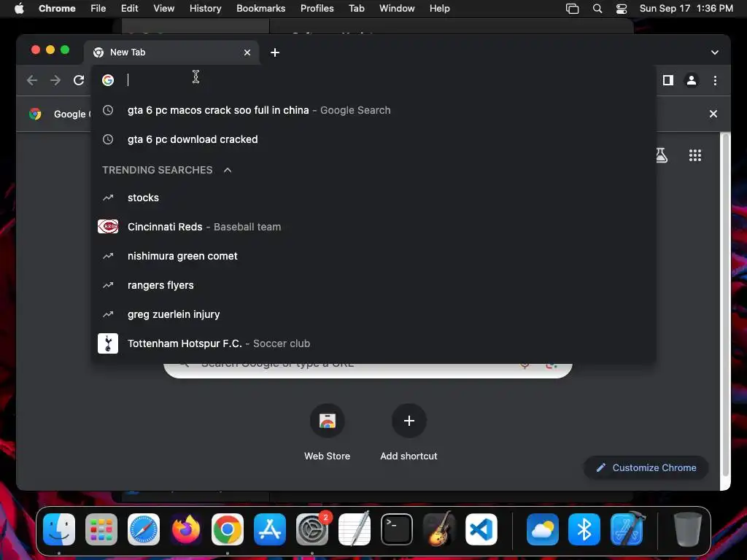Click the Google logo in address bar

point(108,80)
